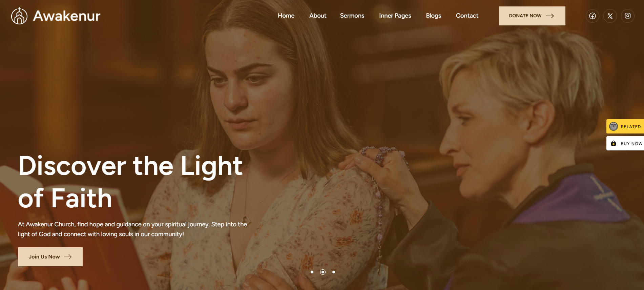Click the church logo icon

19,16
